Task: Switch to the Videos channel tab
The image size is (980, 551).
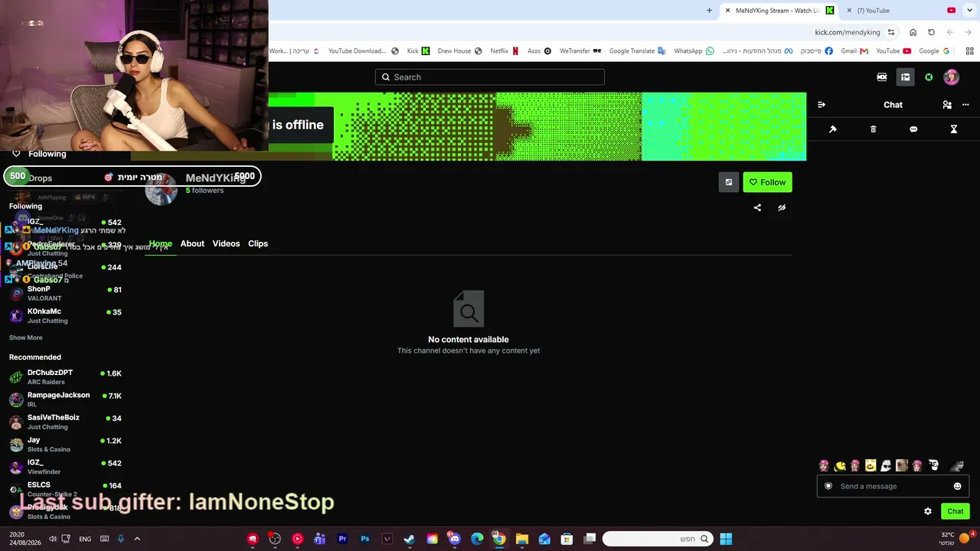Action: pyautogui.click(x=226, y=243)
